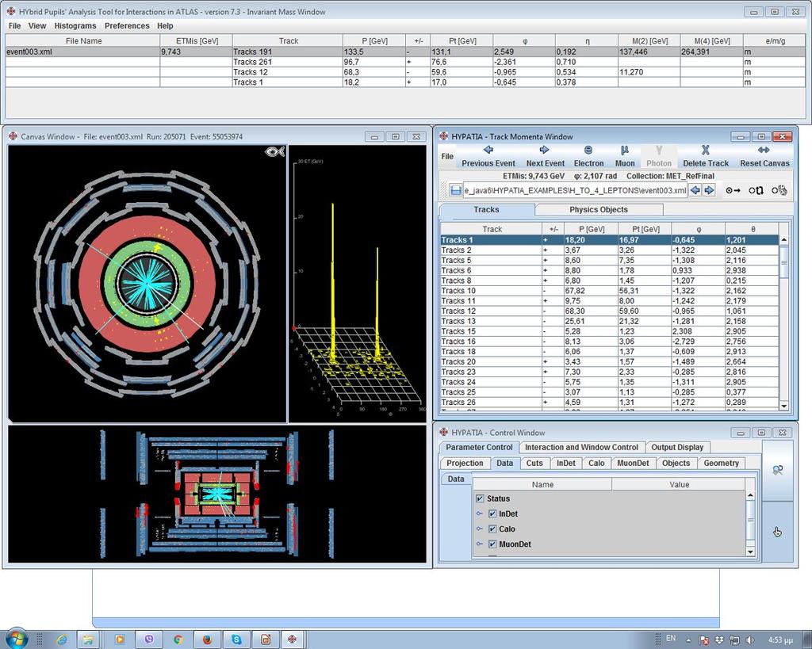This screenshot has height=649, width=812.
Task: Switch to Interaction and Window Control tab
Action: click(x=581, y=447)
